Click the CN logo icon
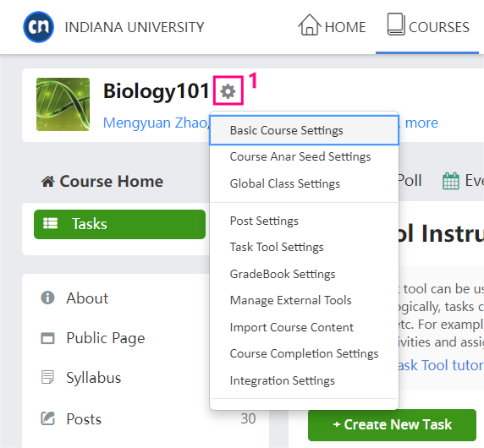The width and height of the screenshot is (484, 448). pos(39,27)
